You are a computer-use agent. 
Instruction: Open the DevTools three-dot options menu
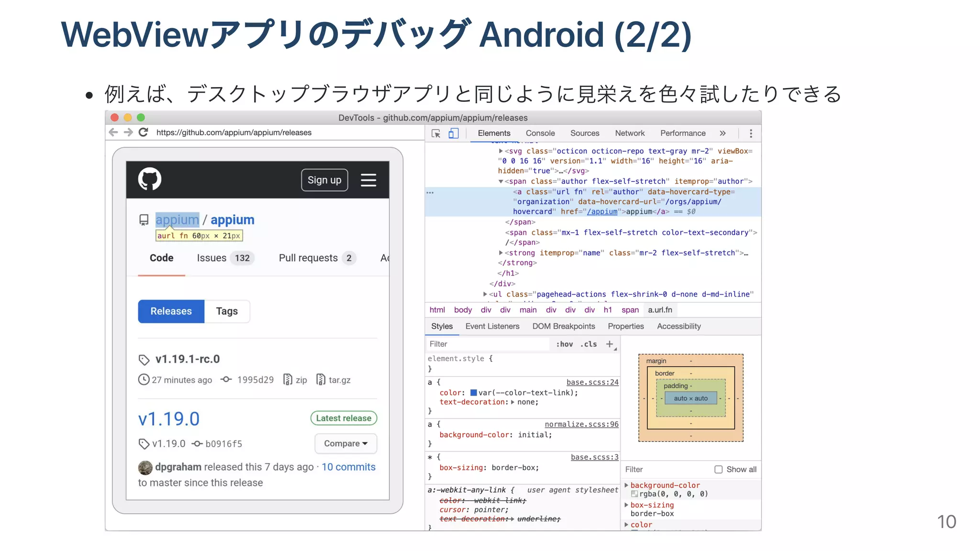click(x=751, y=133)
